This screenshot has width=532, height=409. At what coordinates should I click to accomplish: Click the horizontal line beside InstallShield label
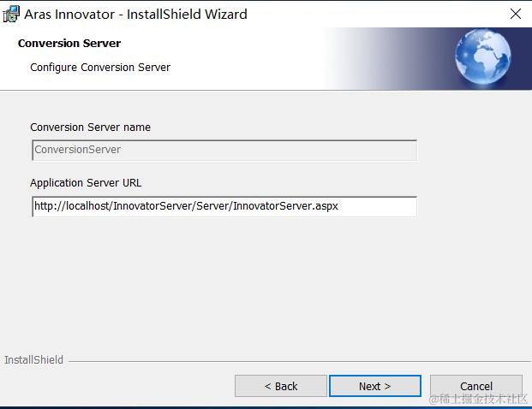point(300,361)
